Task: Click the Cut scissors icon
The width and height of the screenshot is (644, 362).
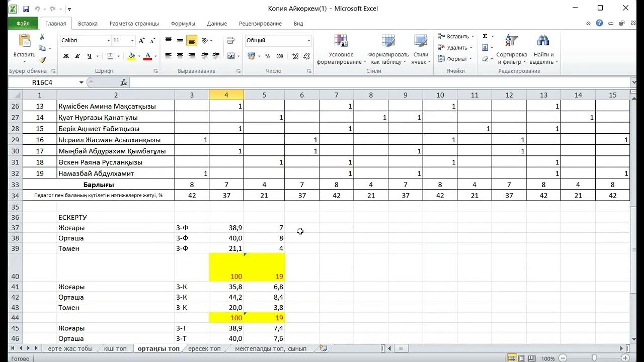Action: point(42,37)
